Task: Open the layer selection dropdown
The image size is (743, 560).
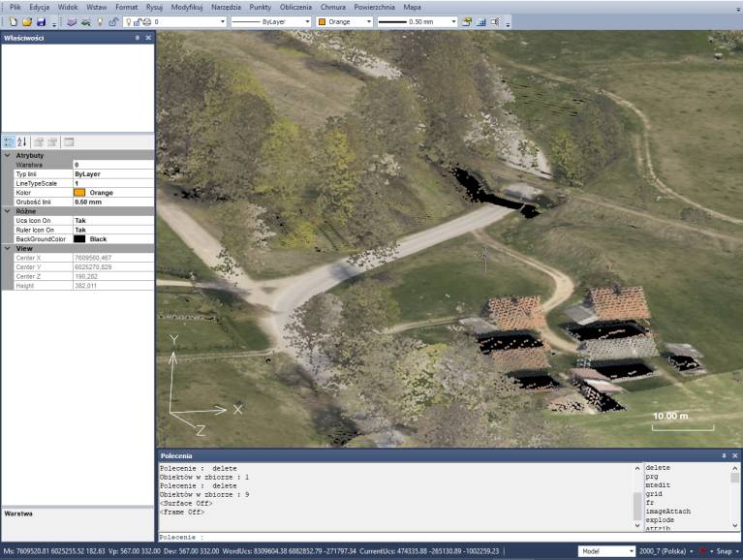Action: pyautogui.click(x=222, y=21)
